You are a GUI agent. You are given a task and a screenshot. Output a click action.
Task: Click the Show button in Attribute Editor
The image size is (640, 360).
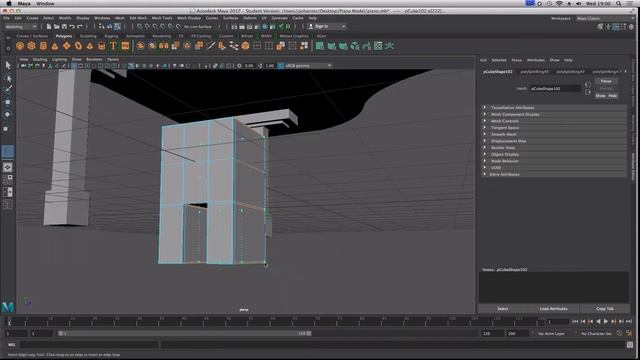(600, 96)
